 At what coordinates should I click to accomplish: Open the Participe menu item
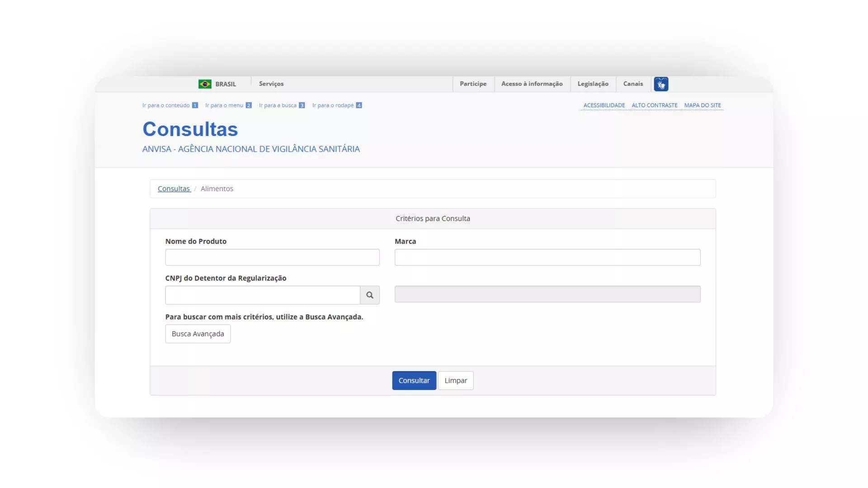pos(473,84)
